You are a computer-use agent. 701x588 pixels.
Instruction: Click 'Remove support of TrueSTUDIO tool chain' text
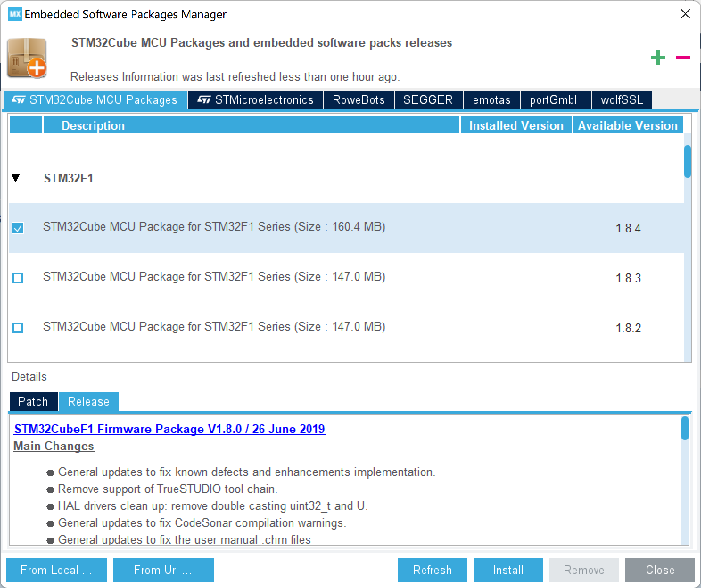(x=168, y=489)
